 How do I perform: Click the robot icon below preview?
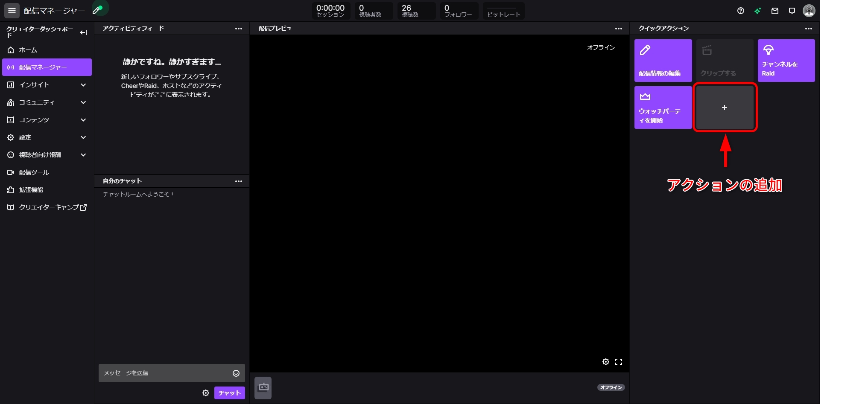(x=263, y=388)
